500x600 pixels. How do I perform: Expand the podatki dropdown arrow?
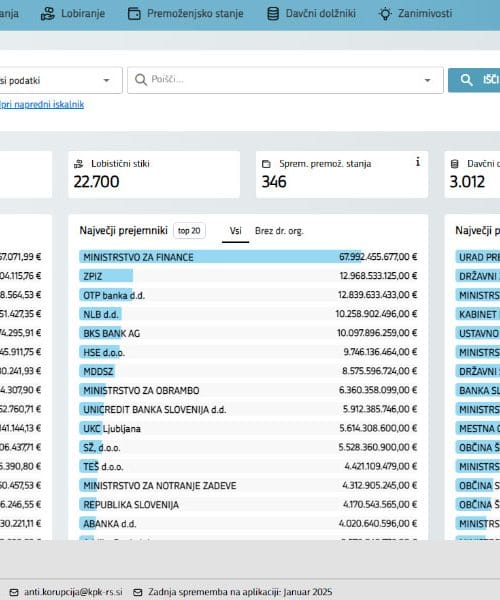[106, 80]
